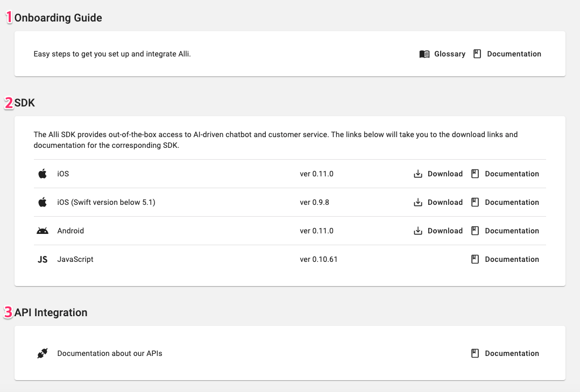Click the JavaScript ver 0.10.61 text
Image resolution: width=580 pixels, height=392 pixels.
pyautogui.click(x=319, y=260)
